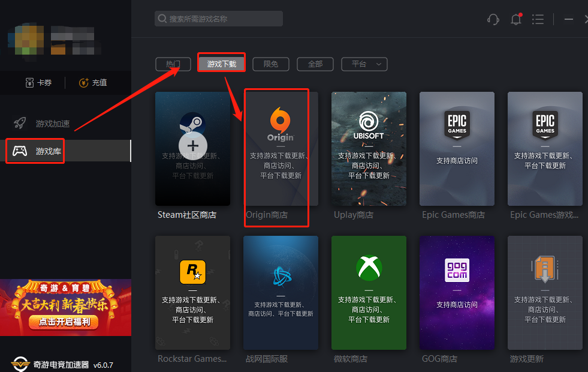Click the Epic Games商店 label

tap(453, 215)
